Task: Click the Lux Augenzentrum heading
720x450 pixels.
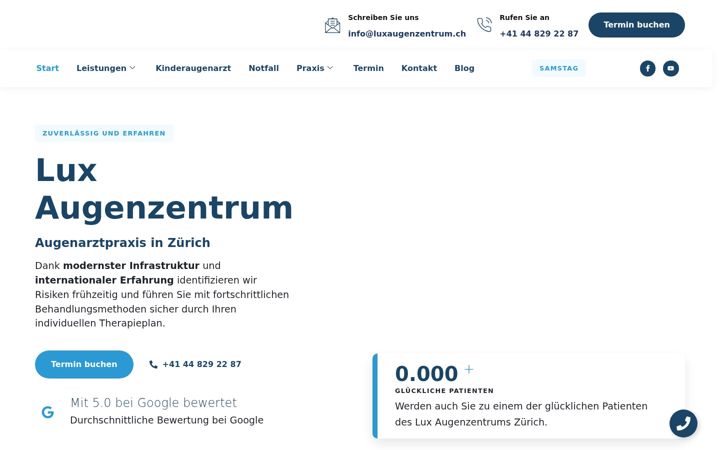Action: pyautogui.click(x=163, y=189)
